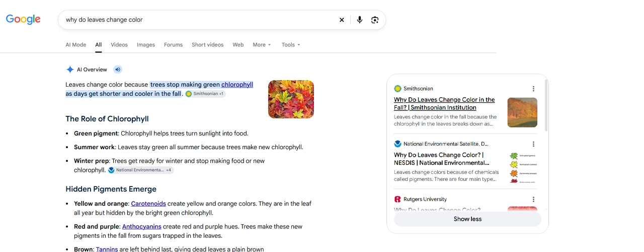Click Rutgers University source name

425,200
